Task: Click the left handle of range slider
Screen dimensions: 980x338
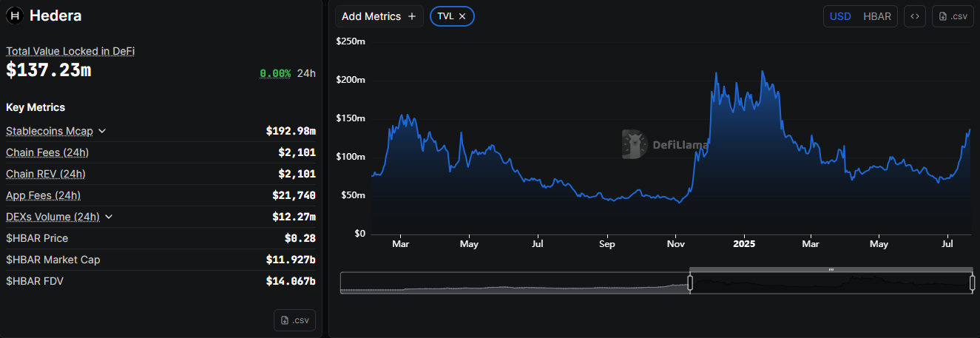Action: click(690, 283)
